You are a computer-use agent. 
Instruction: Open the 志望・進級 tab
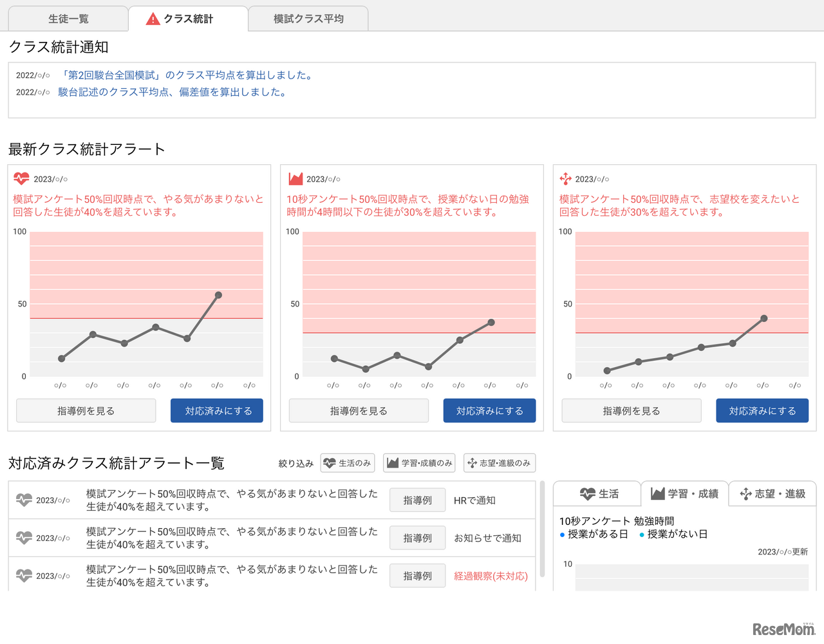tap(771, 493)
